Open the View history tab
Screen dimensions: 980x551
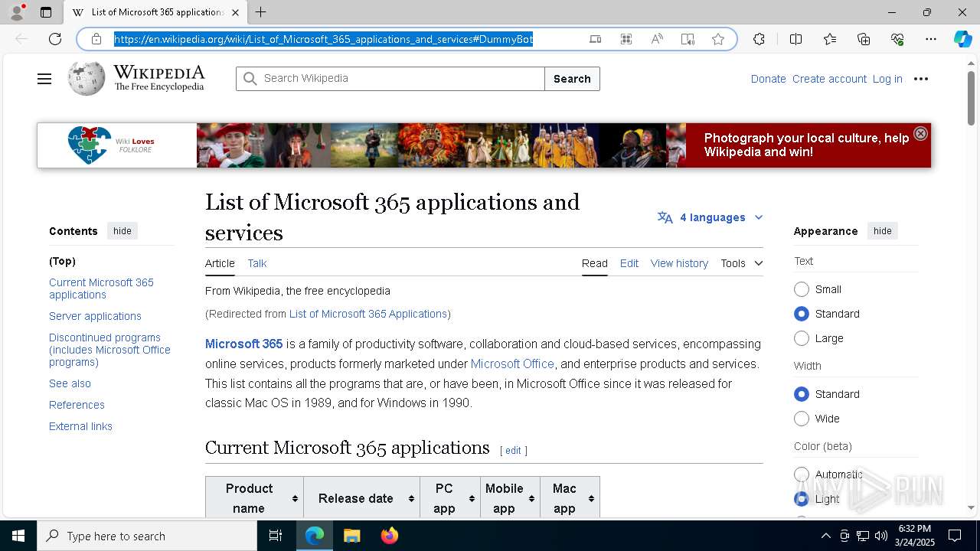click(x=679, y=263)
